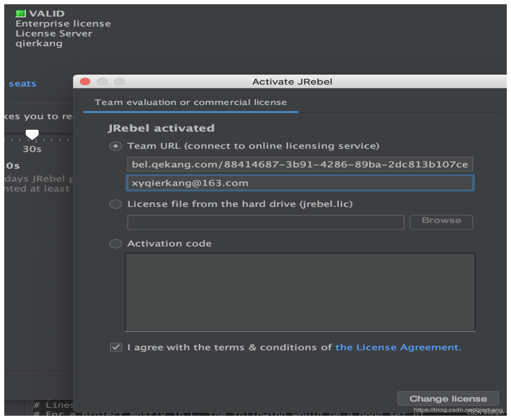Choose License file from hard drive option
511x420 pixels.
click(115, 204)
